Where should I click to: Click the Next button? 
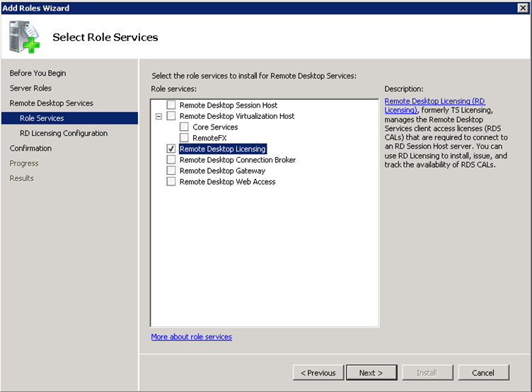tap(371, 373)
